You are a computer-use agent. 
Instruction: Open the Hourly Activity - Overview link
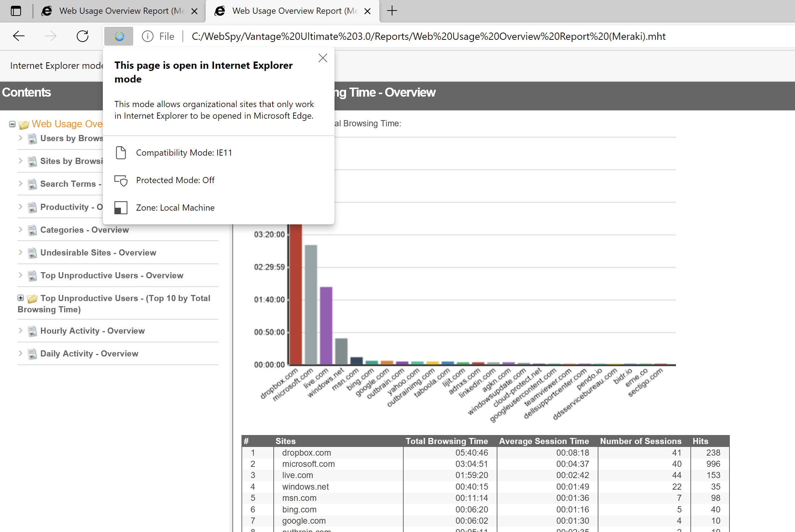click(x=92, y=331)
